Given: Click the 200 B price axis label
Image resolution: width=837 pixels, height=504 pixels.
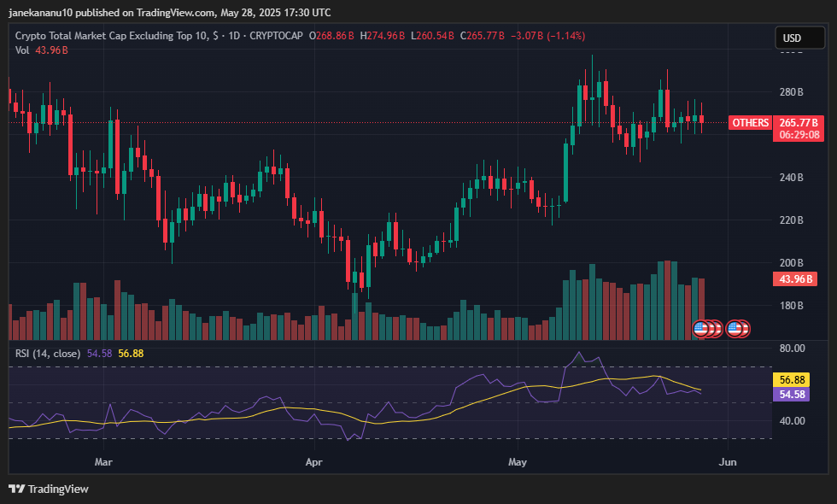Looking at the screenshot, I should pyautogui.click(x=791, y=263).
